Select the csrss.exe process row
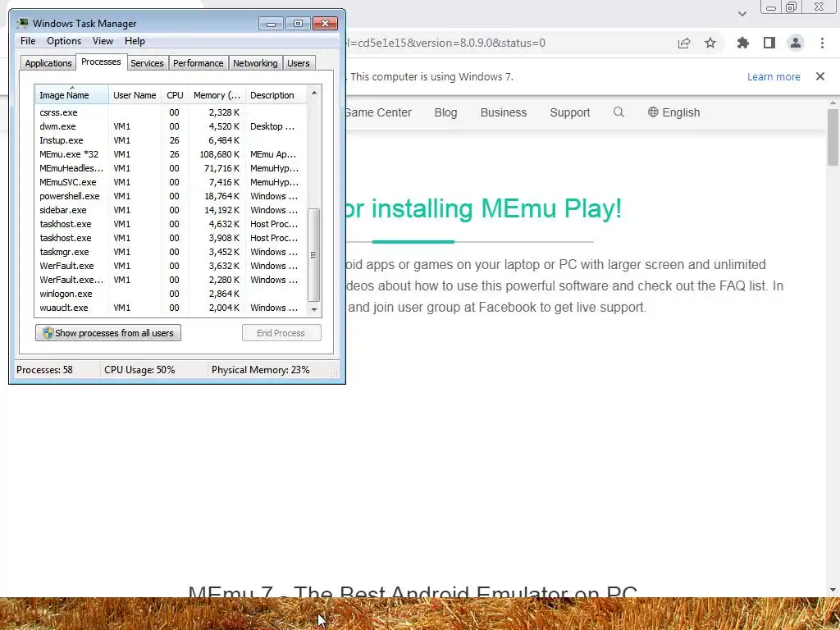The height and width of the screenshot is (630, 840). pos(171,112)
